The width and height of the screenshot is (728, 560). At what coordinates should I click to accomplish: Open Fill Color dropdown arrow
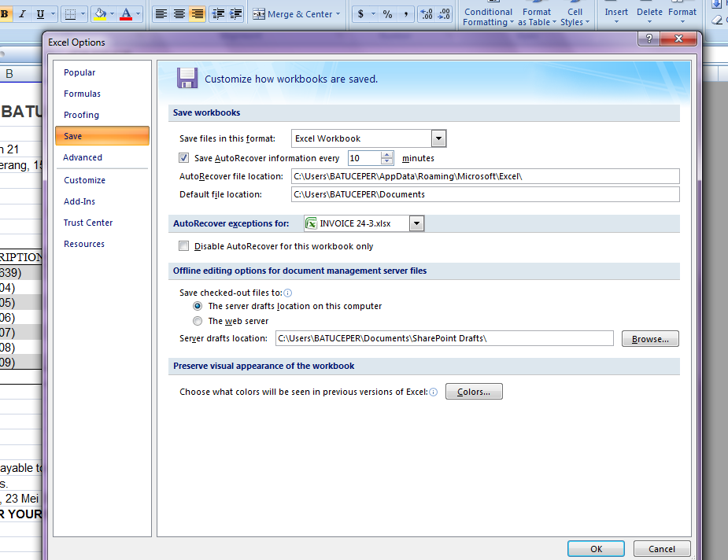112,14
